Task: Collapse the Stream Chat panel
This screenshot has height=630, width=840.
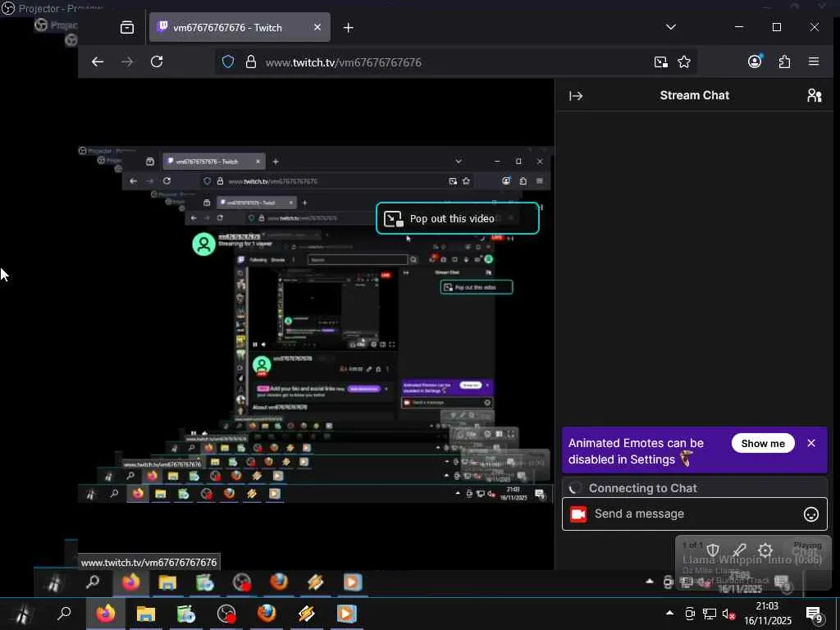Action: click(576, 96)
